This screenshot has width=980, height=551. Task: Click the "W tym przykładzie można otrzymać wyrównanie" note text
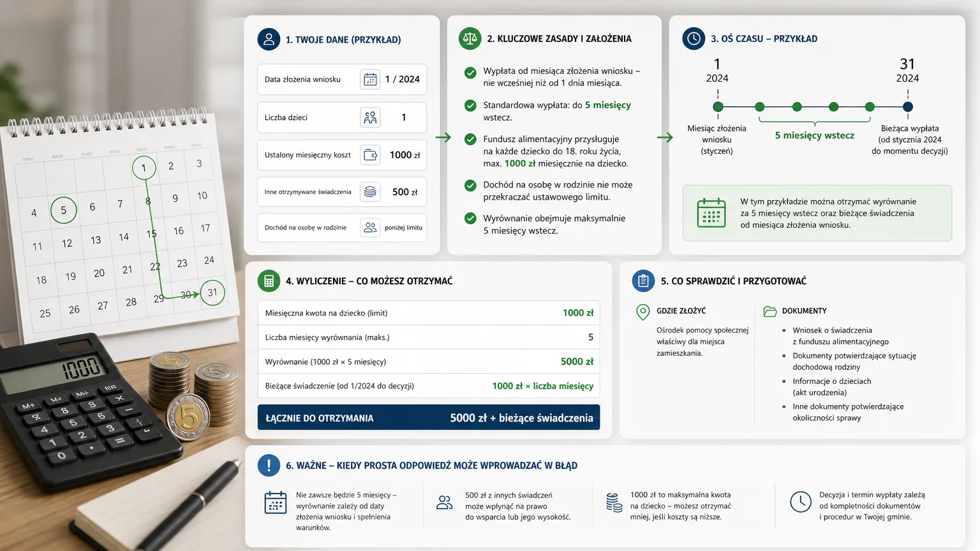click(828, 213)
